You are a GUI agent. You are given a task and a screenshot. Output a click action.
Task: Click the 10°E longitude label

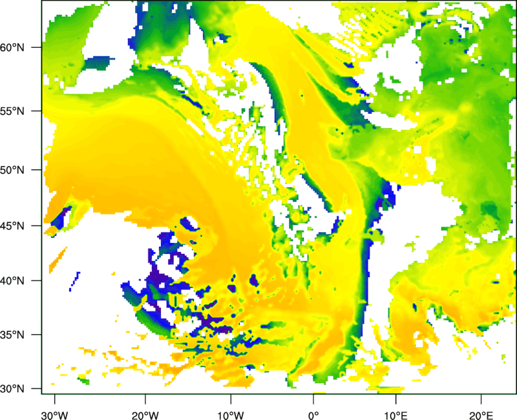pyautogui.click(x=396, y=415)
